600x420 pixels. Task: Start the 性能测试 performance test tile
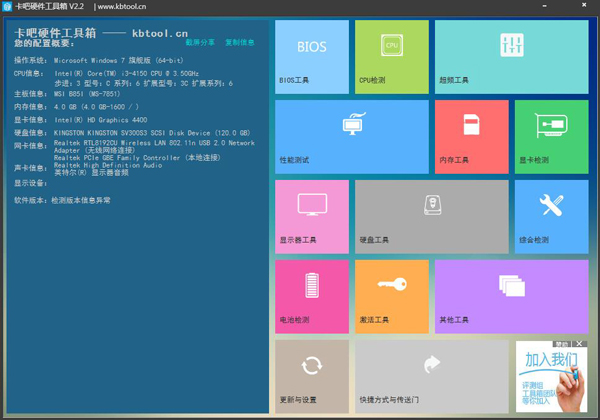coord(352,137)
